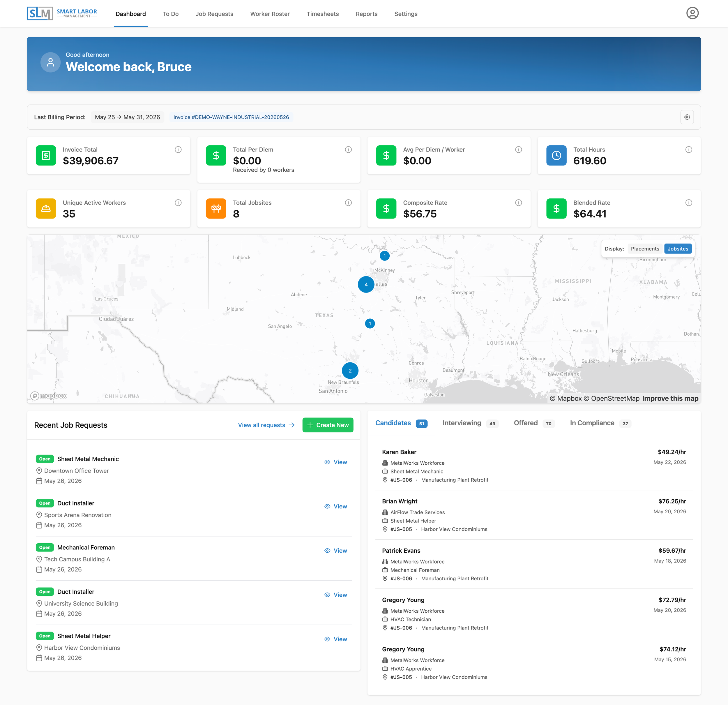This screenshot has width=728, height=705.
Task: Click the Invoice Total receipt icon
Action: pos(46,155)
